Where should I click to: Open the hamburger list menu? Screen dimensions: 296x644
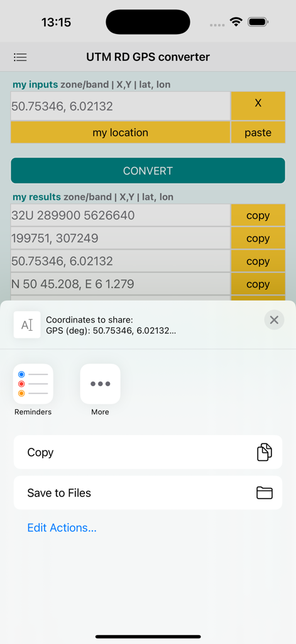(20, 57)
